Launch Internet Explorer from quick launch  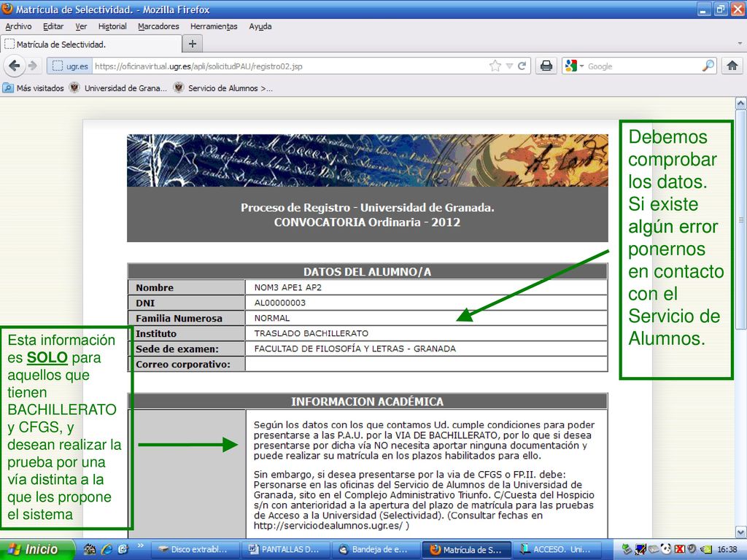(x=107, y=549)
